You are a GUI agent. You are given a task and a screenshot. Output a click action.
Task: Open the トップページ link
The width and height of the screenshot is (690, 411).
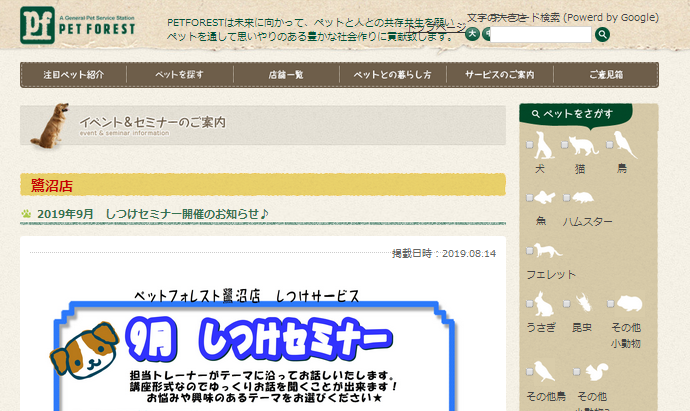pyautogui.click(x=437, y=28)
